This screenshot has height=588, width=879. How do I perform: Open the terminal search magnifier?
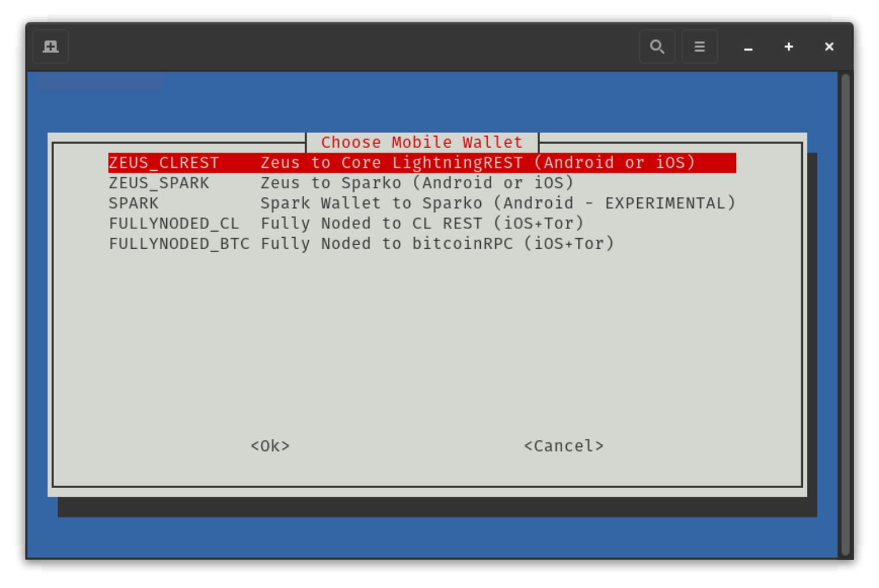pyautogui.click(x=657, y=46)
